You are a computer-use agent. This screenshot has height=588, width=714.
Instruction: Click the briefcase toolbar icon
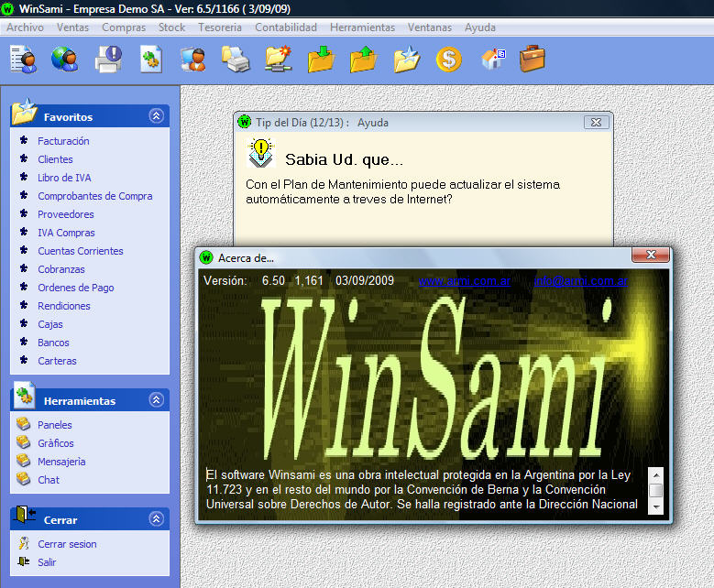pos(532,59)
